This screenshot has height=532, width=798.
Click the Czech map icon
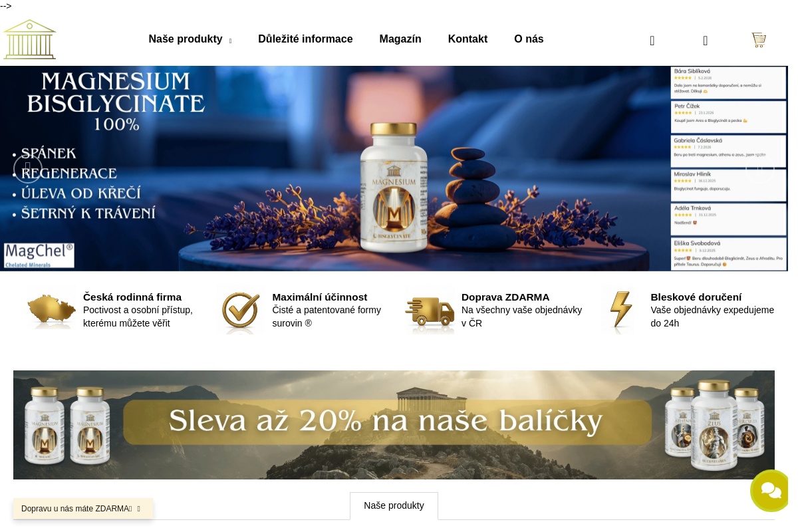51,310
